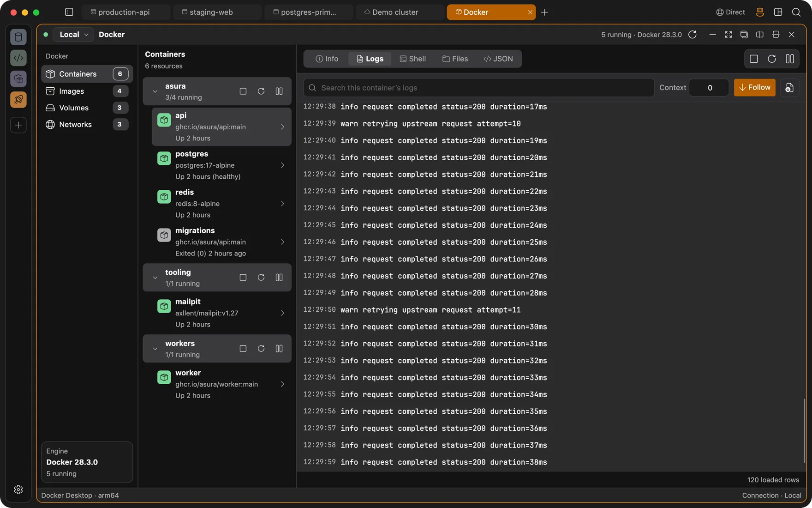Split the panel horizontally
Image resolution: width=812 pixels, height=508 pixels.
coord(776,35)
